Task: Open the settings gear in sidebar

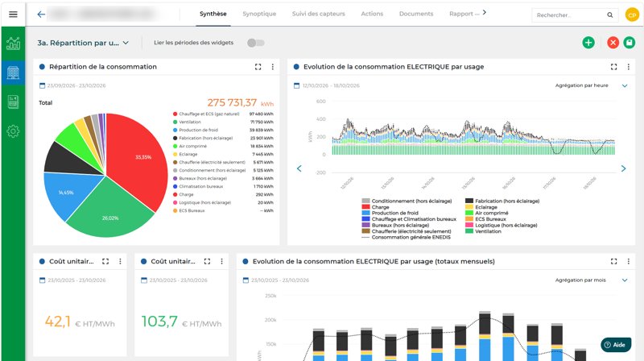Action: [13, 131]
